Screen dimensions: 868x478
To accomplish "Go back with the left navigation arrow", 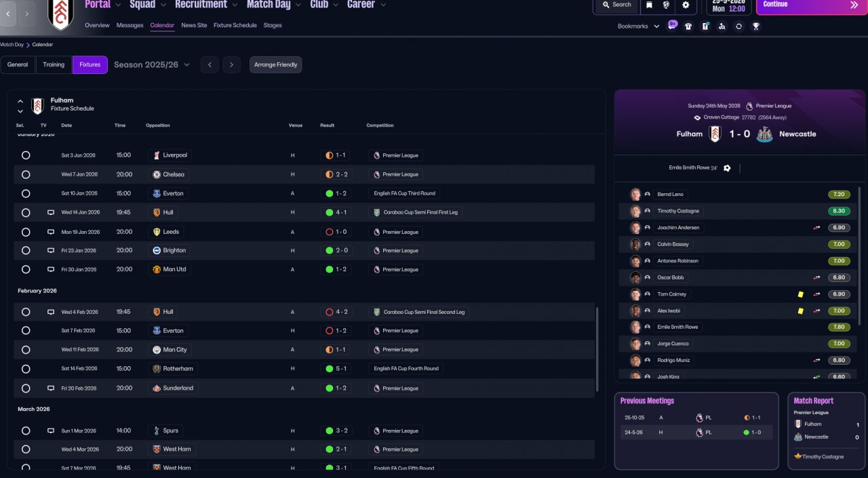I will 7,14.
